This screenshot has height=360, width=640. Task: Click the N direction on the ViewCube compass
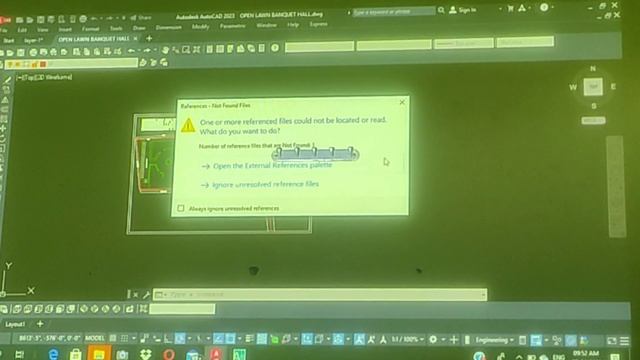tap(593, 69)
